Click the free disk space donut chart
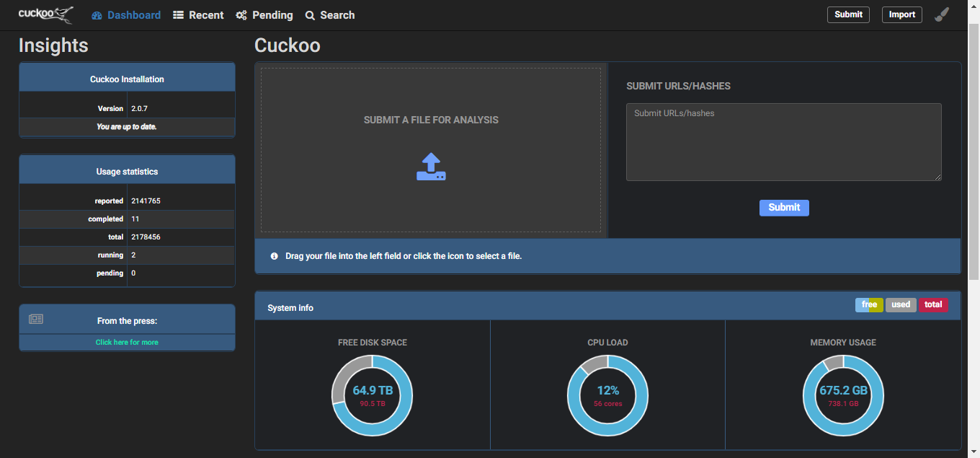This screenshot has height=458, width=980. tap(372, 396)
